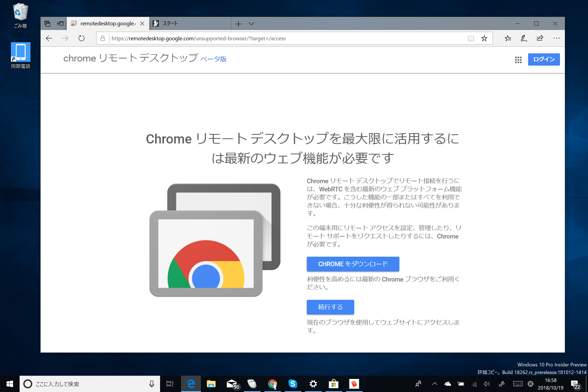Open the new tab dropdown chevron
588x392 pixels.
coord(251,24)
